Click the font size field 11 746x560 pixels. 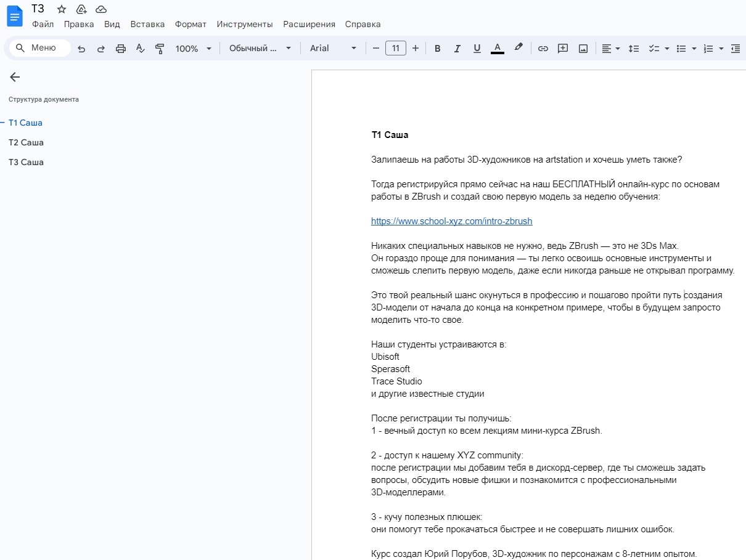coord(396,48)
